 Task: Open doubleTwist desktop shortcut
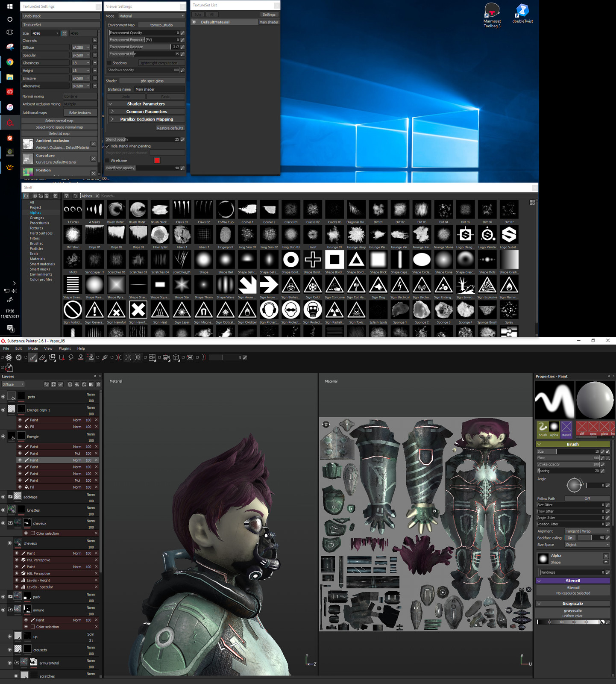(x=522, y=13)
